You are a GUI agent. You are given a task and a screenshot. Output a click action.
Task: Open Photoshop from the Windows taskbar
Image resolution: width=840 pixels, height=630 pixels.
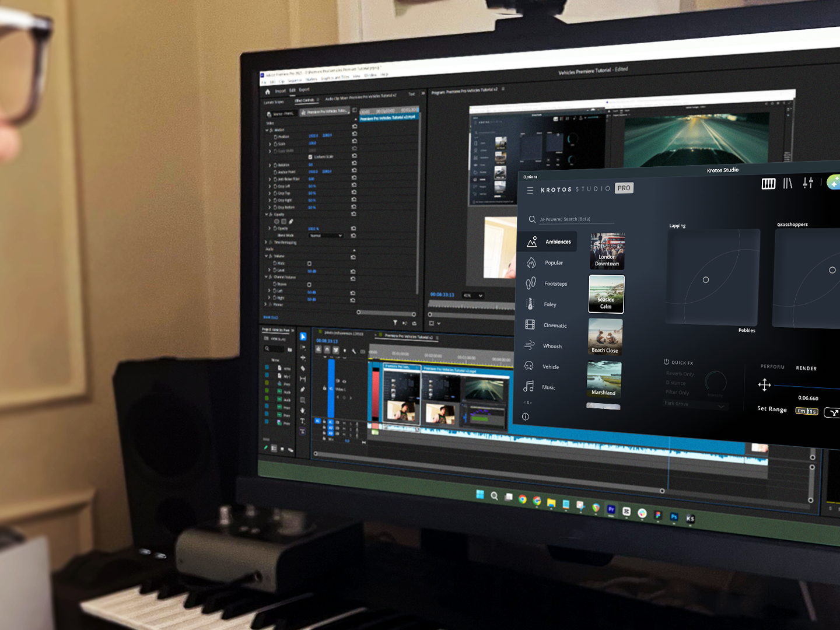tap(674, 517)
